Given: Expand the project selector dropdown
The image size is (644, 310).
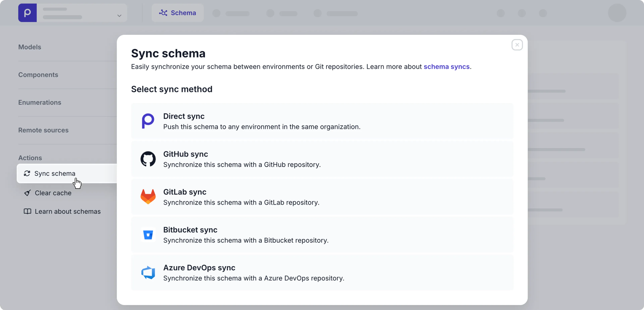Looking at the screenshot, I should 119,15.
